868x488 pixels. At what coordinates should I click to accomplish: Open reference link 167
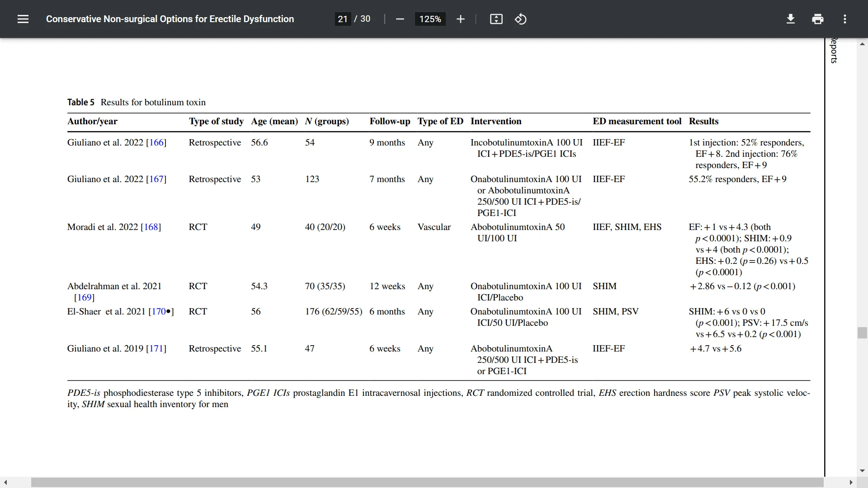[x=156, y=179]
